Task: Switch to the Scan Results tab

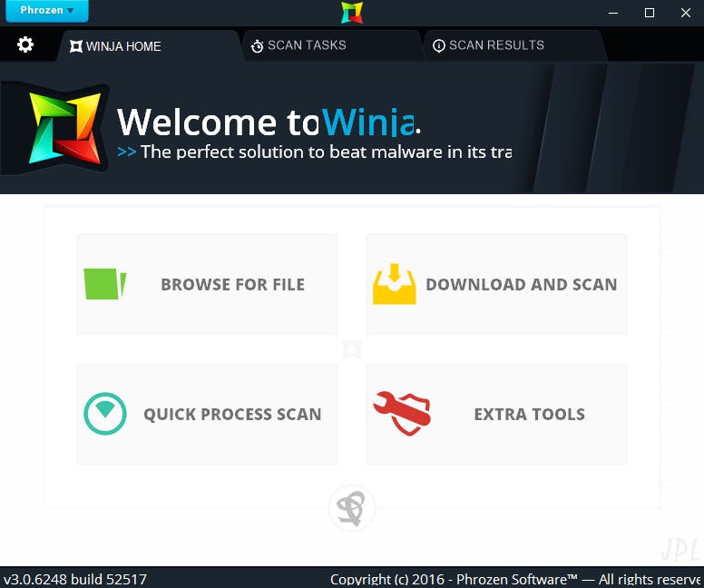Action: coord(514,45)
